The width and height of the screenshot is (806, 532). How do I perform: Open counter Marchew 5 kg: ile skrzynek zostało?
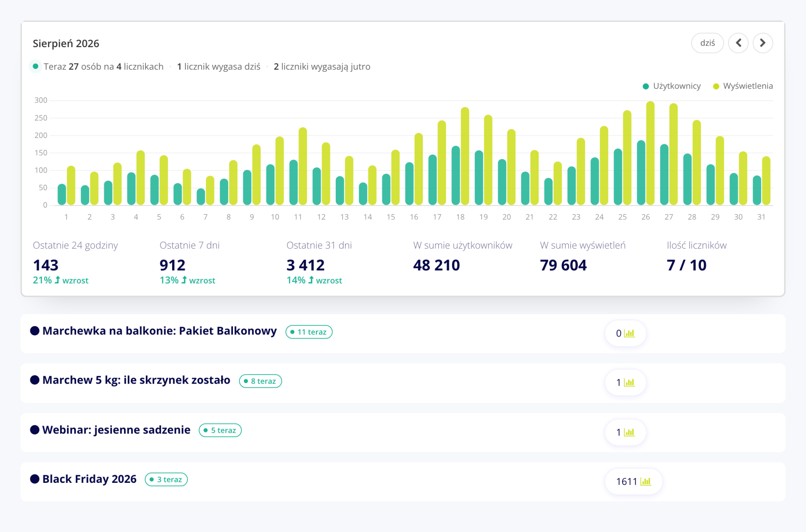[x=136, y=380]
